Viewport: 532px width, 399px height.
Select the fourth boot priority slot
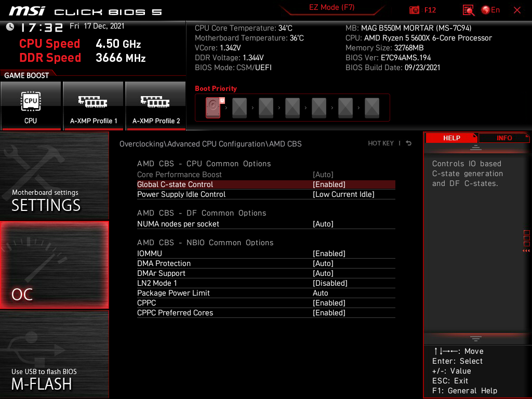click(x=292, y=108)
